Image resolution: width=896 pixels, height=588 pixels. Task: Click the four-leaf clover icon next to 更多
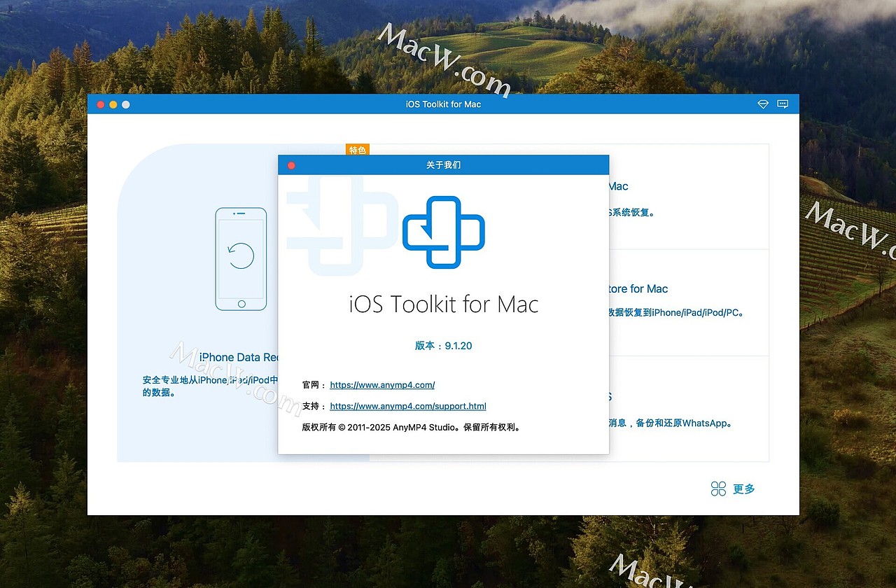717,489
